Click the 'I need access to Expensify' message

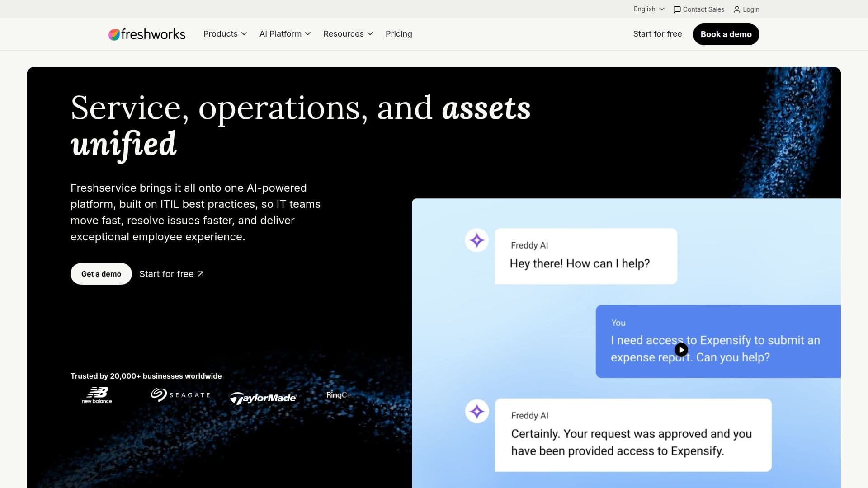point(718,341)
